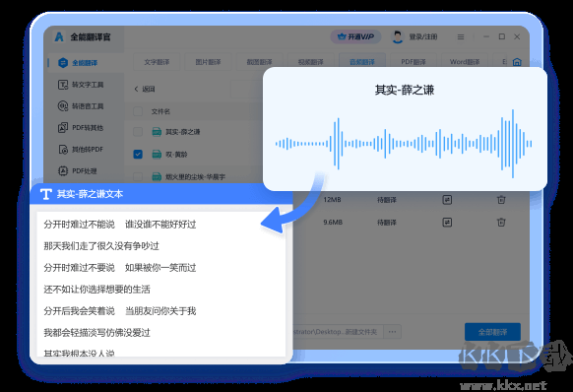Click the 全部翻译 button
The image size is (573, 392).
tap(492, 332)
